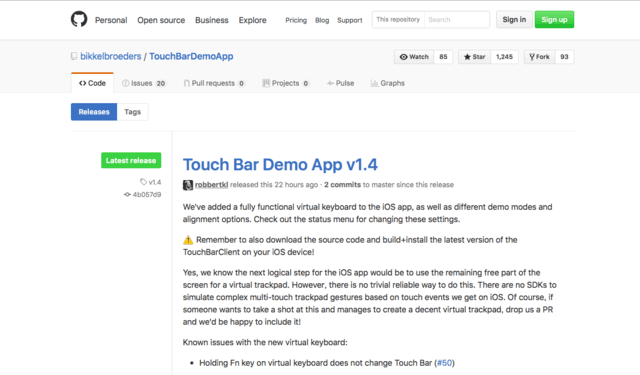The image size is (640, 375).
Task: Click the v1.4 tag icon
Action: pyautogui.click(x=143, y=182)
